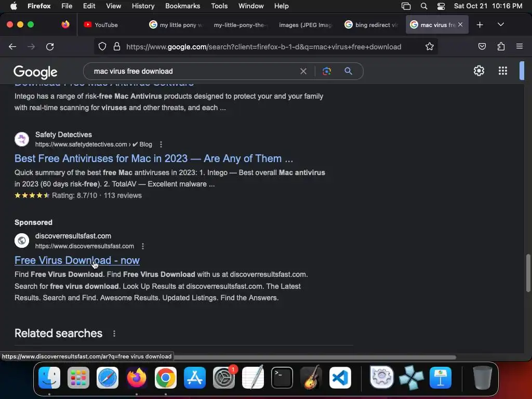Reload the current page
The width and height of the screenshot is (532, 399).
coord(50,47)
